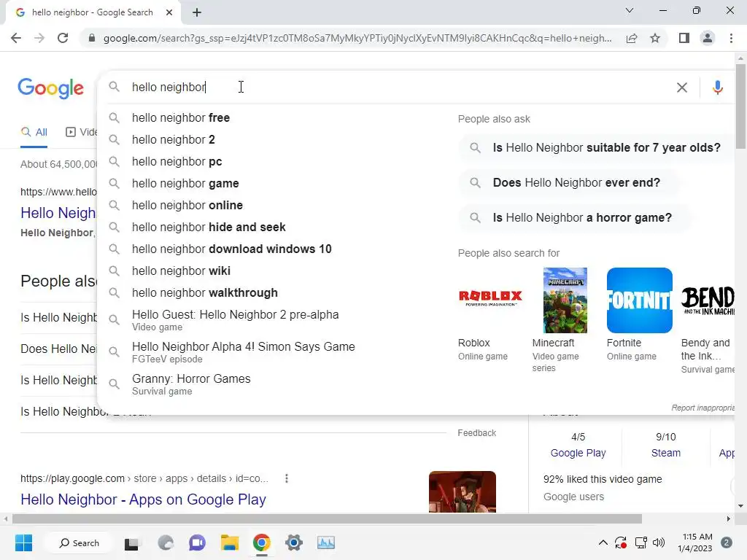Open the clock showing 1:15 AM
This screenshot has height=560, width=747.
click(x=695, y=542)
